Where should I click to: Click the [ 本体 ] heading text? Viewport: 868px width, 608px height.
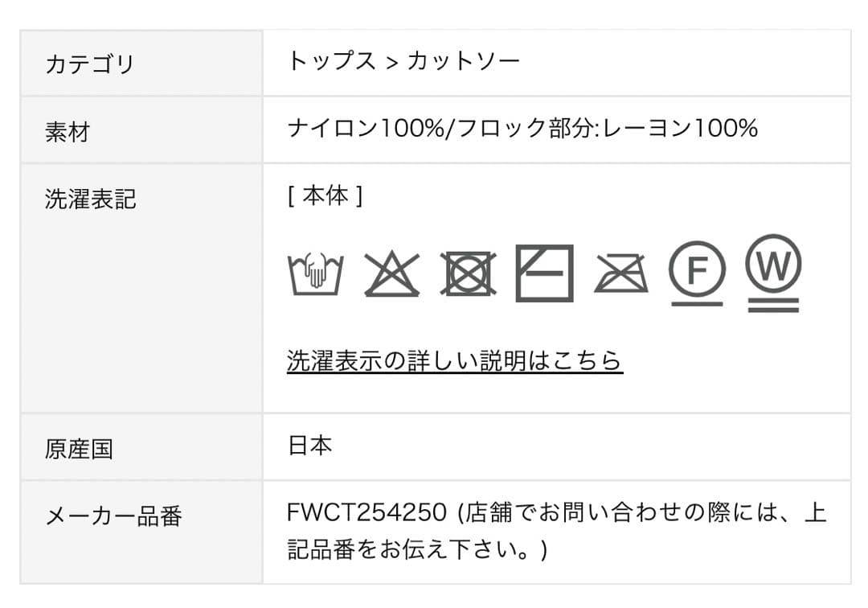[325, 196]
